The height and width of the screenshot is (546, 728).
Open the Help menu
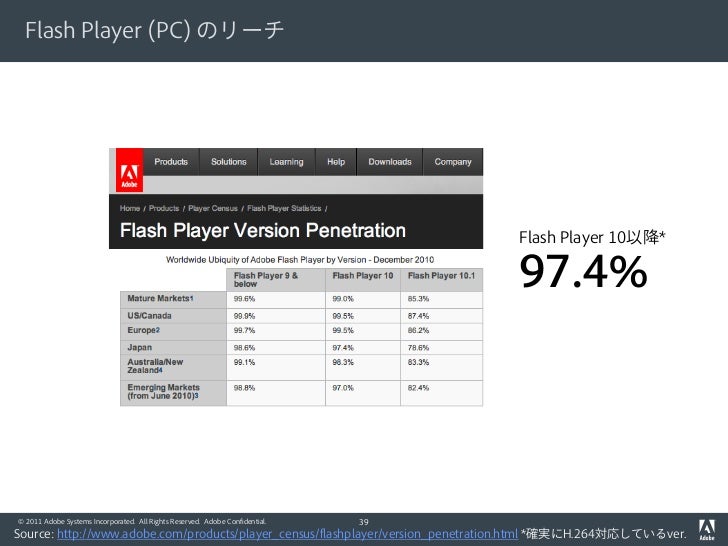[336, 162]
